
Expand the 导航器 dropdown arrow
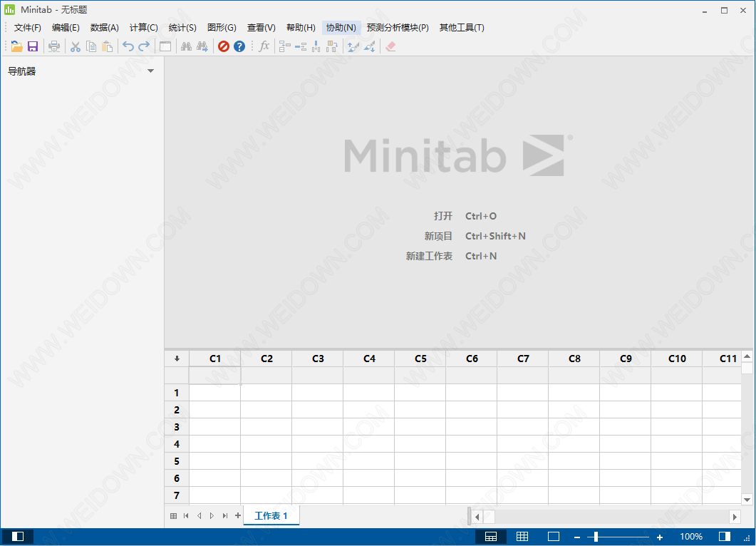[151, 71]
